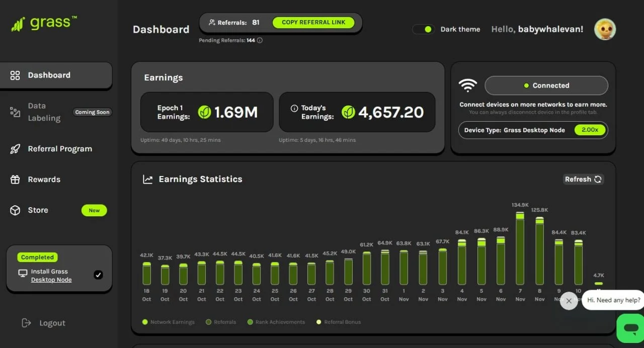The image size is (644, 348).
Task: Click the Logout arrow icon
Action: click(26, 323)
